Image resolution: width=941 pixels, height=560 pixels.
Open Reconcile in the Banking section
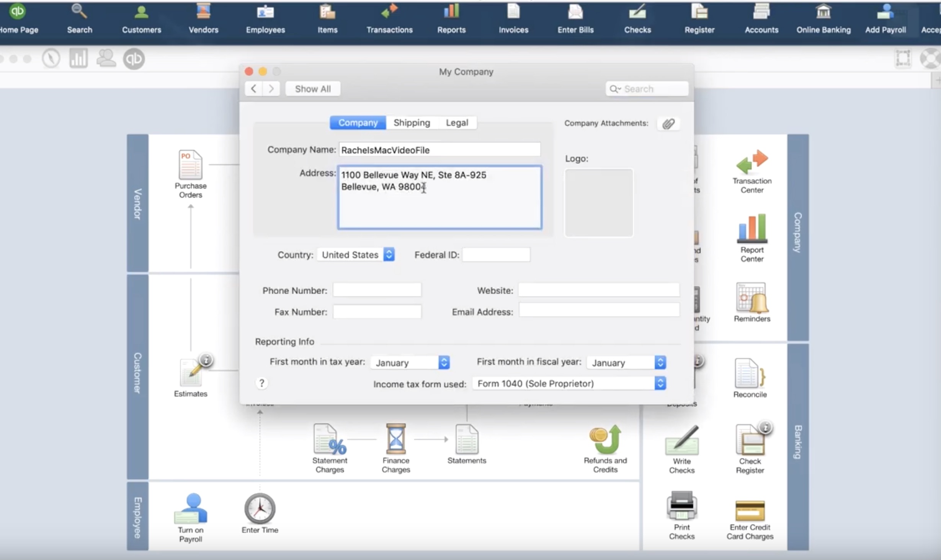750,378
